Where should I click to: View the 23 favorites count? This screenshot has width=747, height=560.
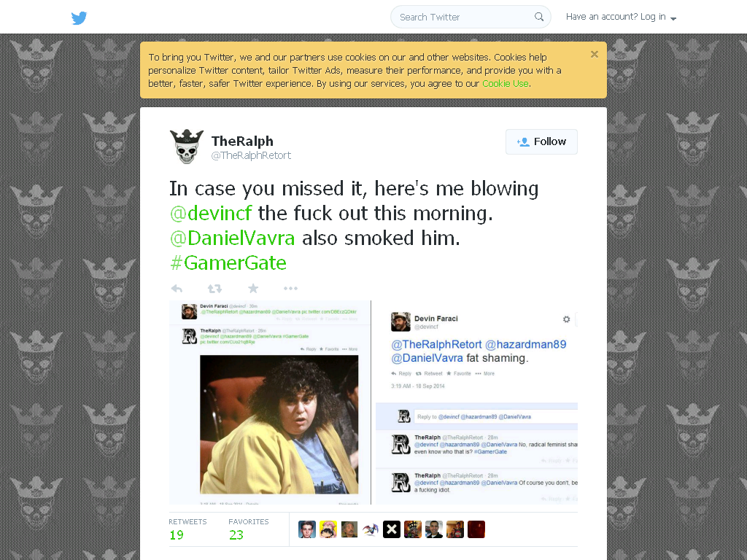click(236, 535)
